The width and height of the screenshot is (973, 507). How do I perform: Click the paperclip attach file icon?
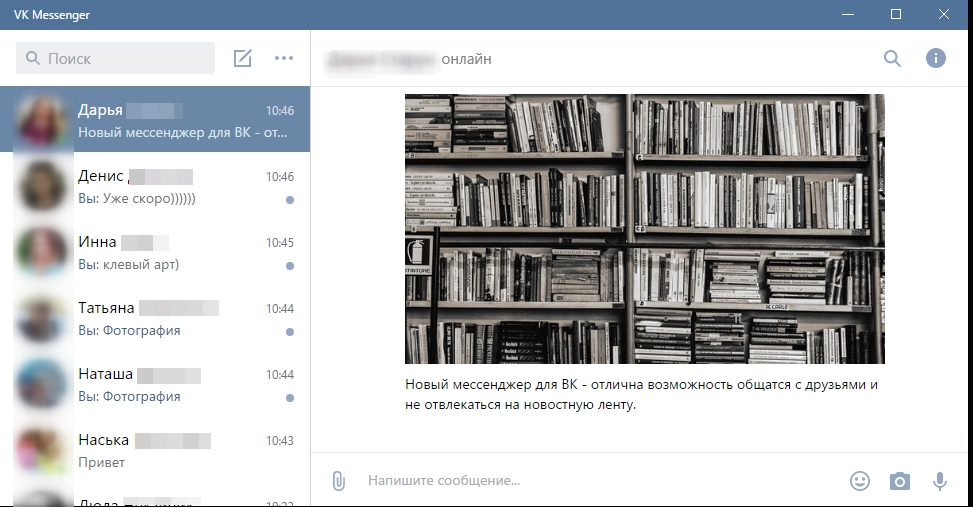click(338, 481)
